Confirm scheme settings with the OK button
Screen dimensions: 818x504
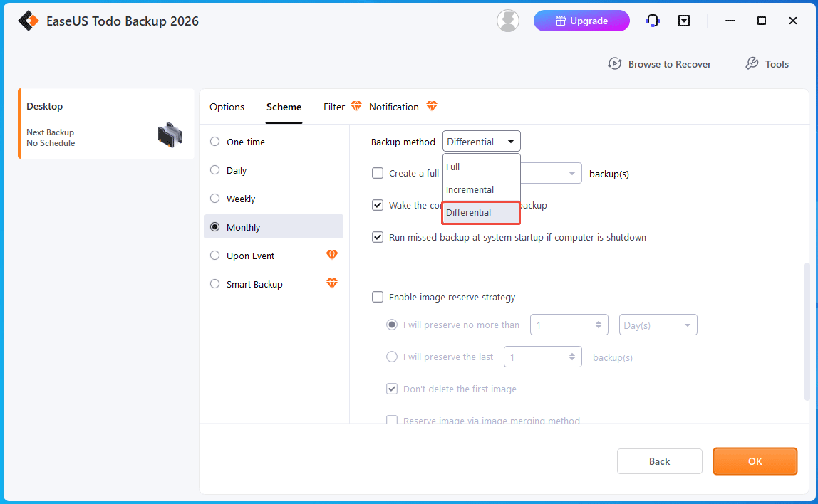(755, 461)
